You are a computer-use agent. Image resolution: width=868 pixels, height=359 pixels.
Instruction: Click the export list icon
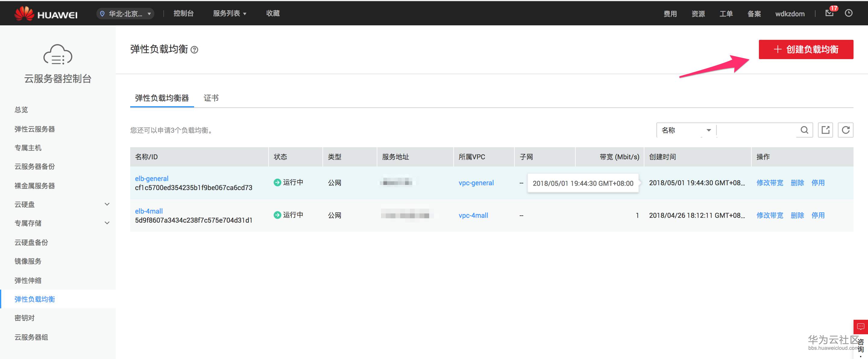click(825, 130)
